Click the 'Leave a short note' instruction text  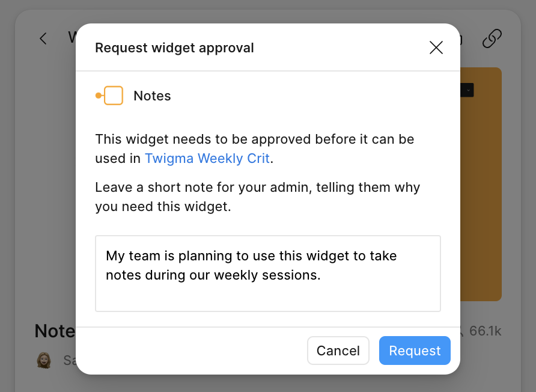[257, 197]
